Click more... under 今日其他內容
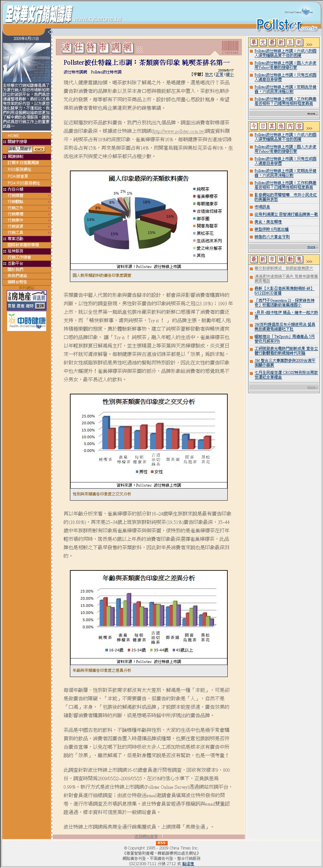This screenshot has height=868, width=323. (x=313, y=247)
